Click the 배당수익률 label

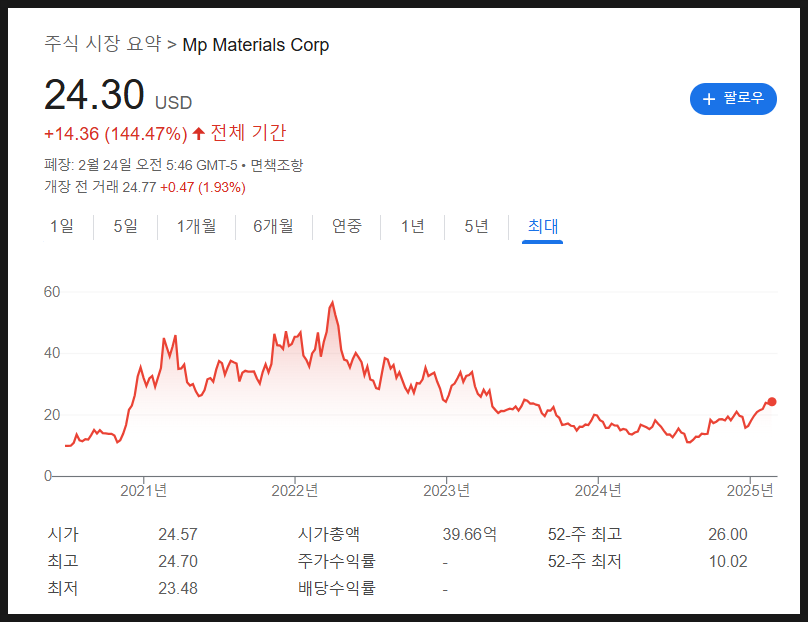pos(336,588)
